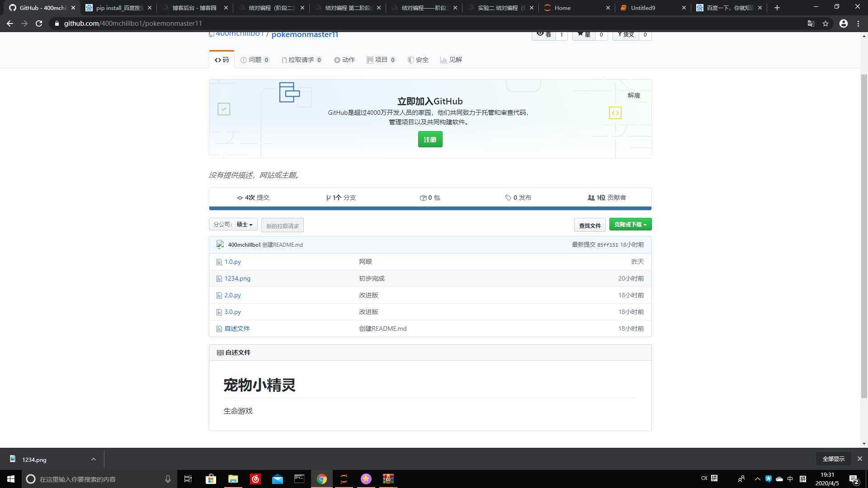868x488 pixels.
Task: Open the 见解 (Insights) tab
Action: coord(451,60)
